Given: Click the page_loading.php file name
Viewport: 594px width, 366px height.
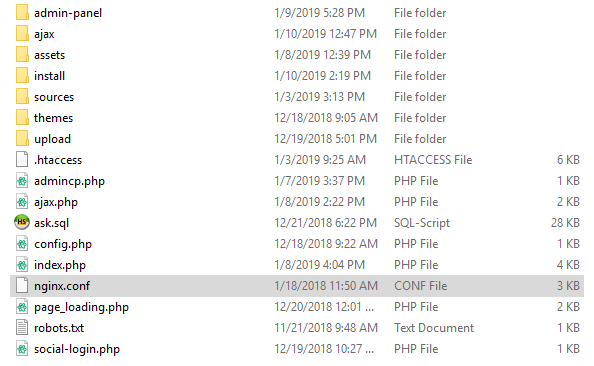Looking at the screenshot, I should (81, 307).
